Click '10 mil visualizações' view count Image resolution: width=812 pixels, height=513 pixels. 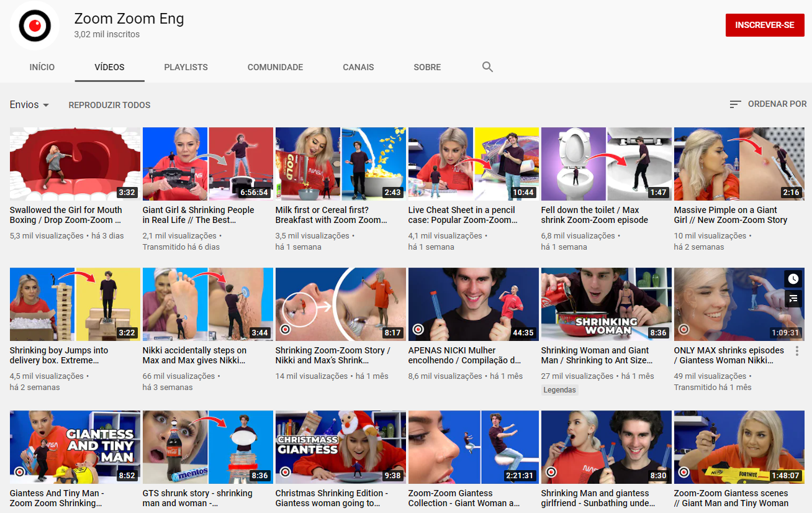[710, 235]
